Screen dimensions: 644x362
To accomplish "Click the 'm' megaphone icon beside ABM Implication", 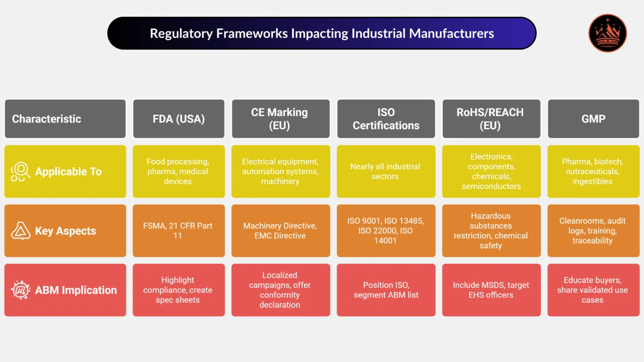I will 20,290.
